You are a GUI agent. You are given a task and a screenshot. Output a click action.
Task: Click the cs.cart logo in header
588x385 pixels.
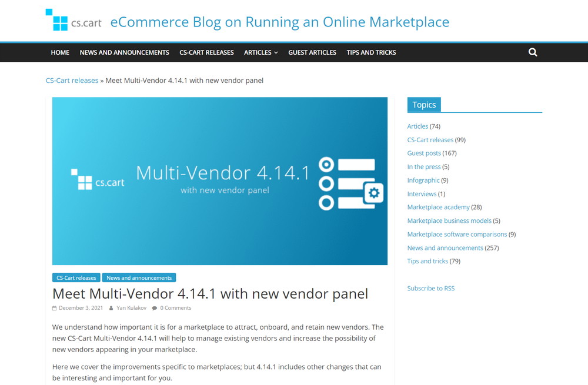73,20
